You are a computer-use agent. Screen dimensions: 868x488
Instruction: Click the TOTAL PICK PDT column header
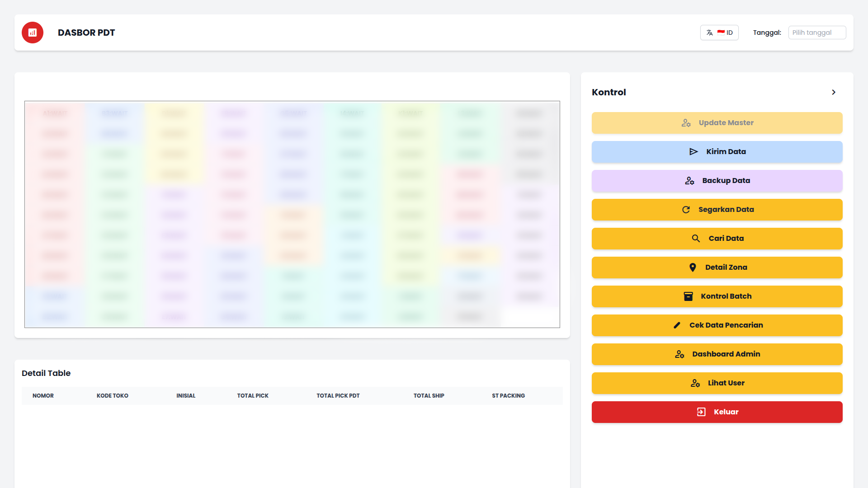tap(338, 396)
